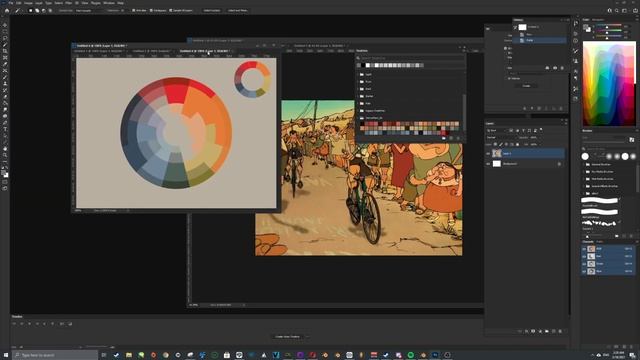Image resolution: width=640 pixels, height=360 pixels.
Task: Click the Search Brushes field
Action: point(609,149)
